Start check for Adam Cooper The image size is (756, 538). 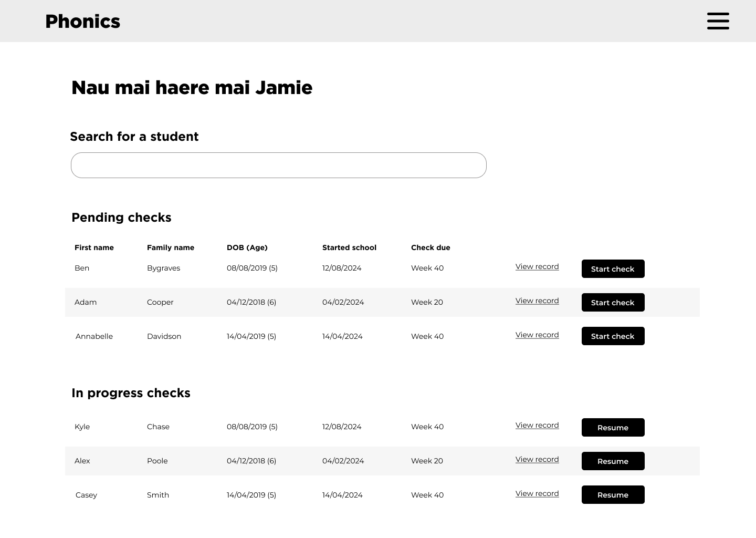(x=613, y=303)
